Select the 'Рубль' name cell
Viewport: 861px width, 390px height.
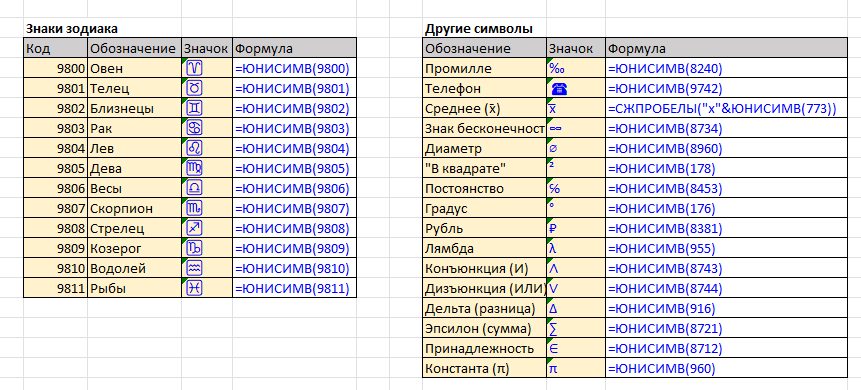click(x=485, y=229)
